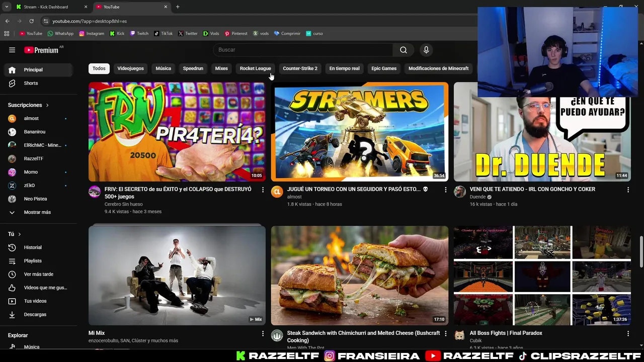
Task: Click the YouTube Premium logo
Action: pyautogui.click(x=42, y=50)
